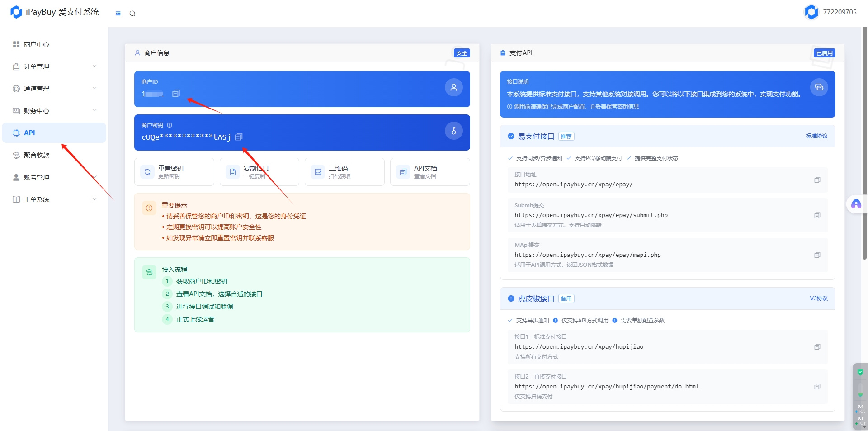
Task: Open 商户中心 in the sidebar
Action: pyautogui.click(x=37, y=44)
